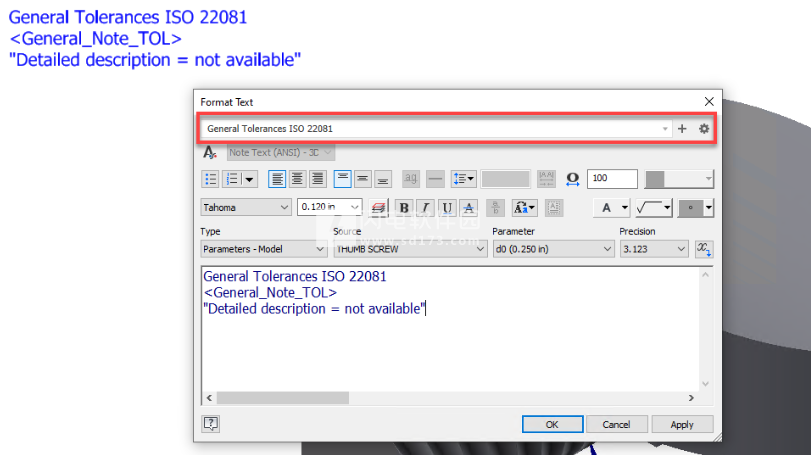This screenshot has height=455, width=811.
Task: Click the horizontal scrollbar thumb
Action: [282, 398]
